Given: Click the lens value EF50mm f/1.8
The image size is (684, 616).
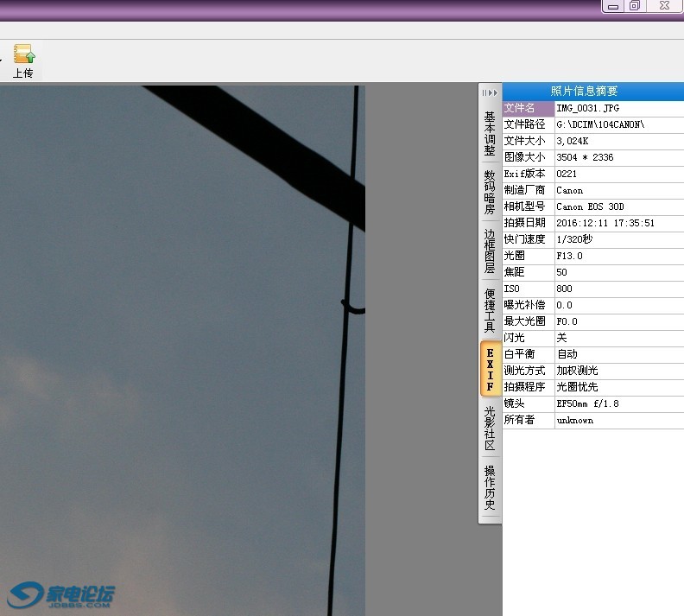Looking at the screenshot, I should point(587,403).
